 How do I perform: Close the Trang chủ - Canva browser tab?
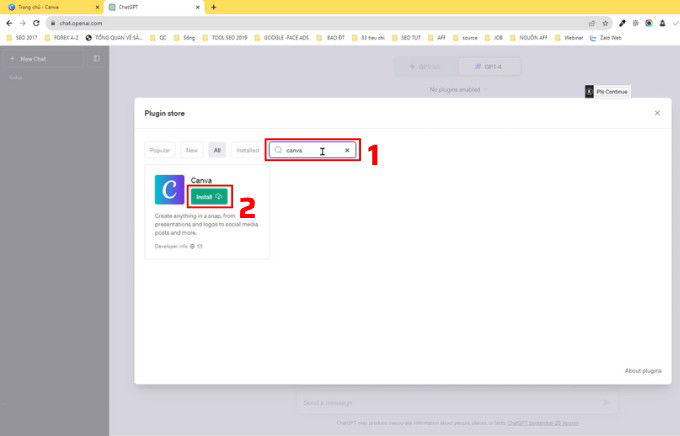click(x=97, y=7)
